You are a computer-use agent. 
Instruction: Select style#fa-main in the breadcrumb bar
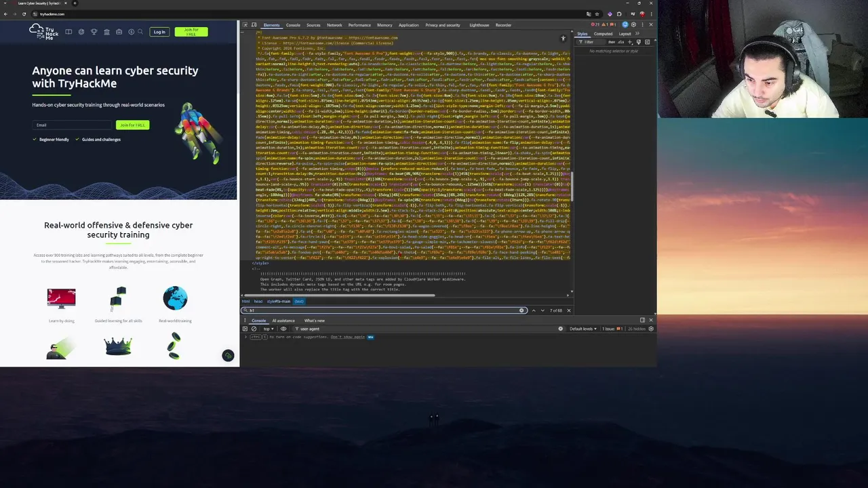(279, 302)
